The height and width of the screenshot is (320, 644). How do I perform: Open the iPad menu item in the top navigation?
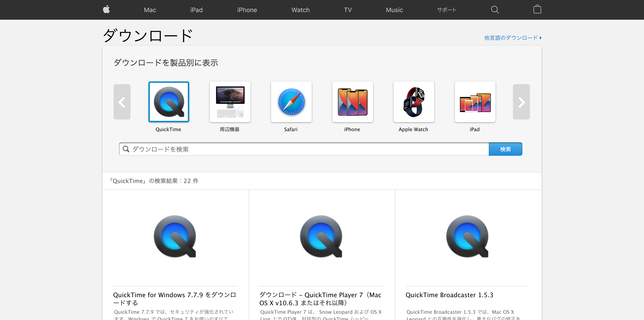tap(197, 10)
